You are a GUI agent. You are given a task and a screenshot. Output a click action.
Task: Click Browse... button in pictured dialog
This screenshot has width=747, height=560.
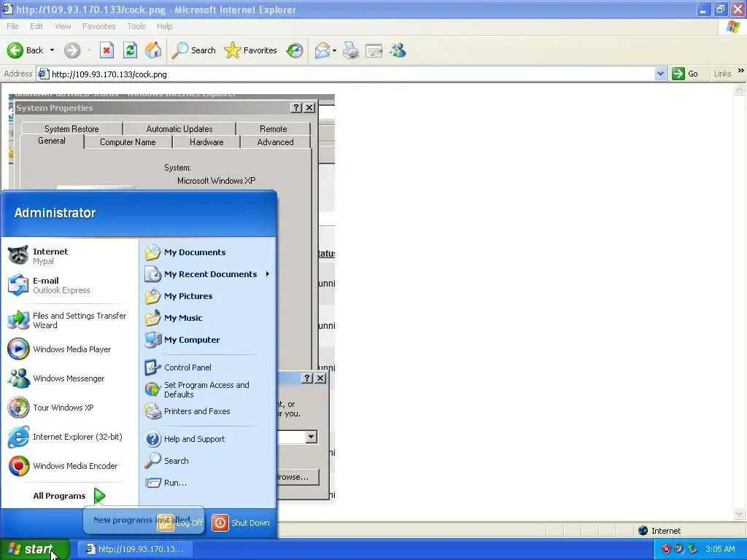[295, 477]
